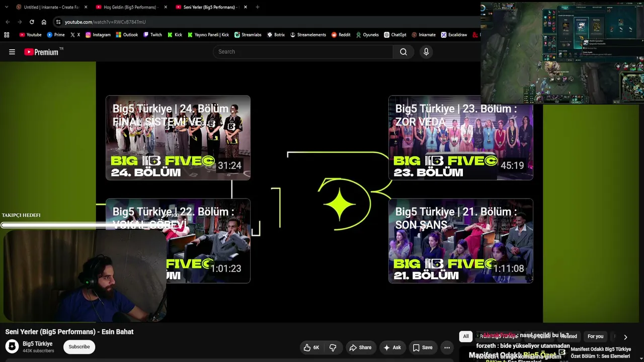Click the video title Seni Yerler - Esin Bahat
The height and width of the screenshot is (362, 644).
(x=69, y=332)
